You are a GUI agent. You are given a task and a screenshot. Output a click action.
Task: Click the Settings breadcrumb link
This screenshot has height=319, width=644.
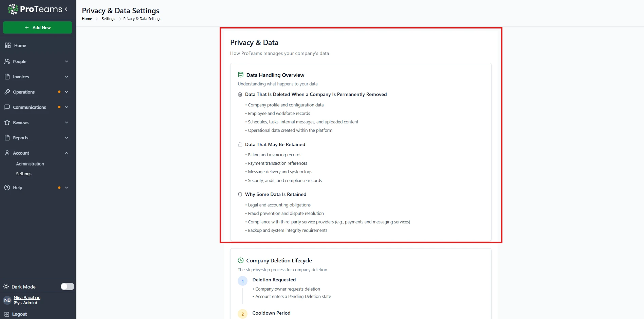point(108,19)
